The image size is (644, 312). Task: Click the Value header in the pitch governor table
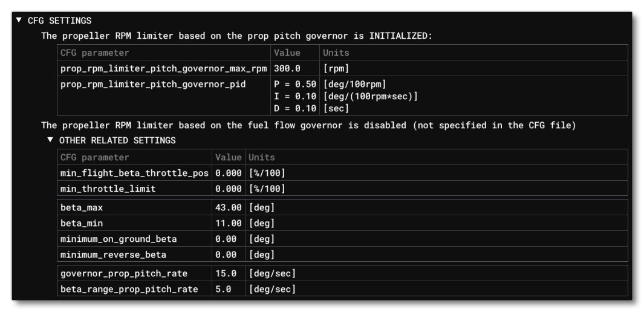click(x=284, y=53)
